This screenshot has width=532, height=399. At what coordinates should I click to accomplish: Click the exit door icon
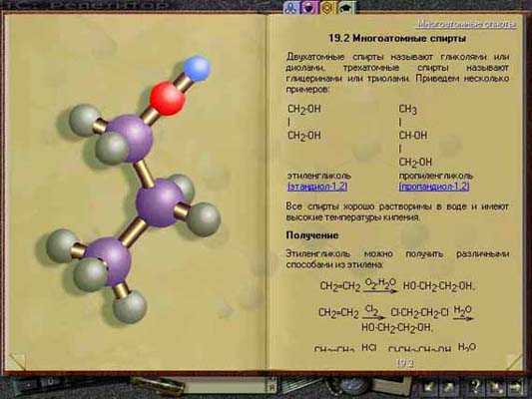point(516,386)
